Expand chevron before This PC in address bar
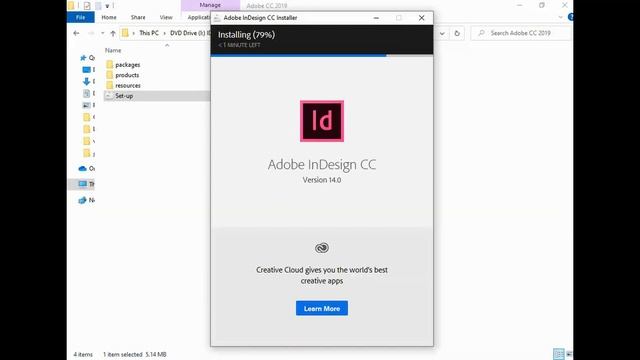Screen dimensions: 640x360 tap(133, 33)
